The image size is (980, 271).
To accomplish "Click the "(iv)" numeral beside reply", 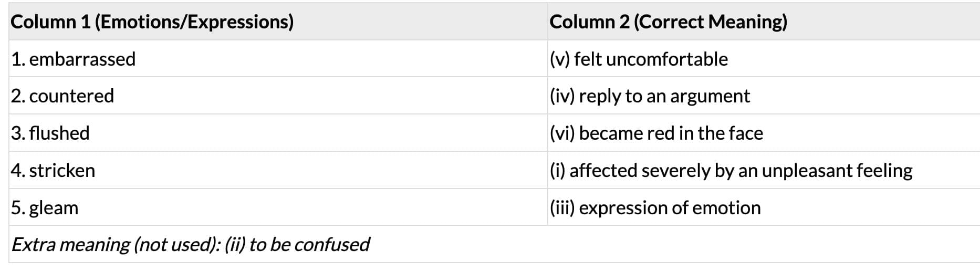I will (562, 96).
